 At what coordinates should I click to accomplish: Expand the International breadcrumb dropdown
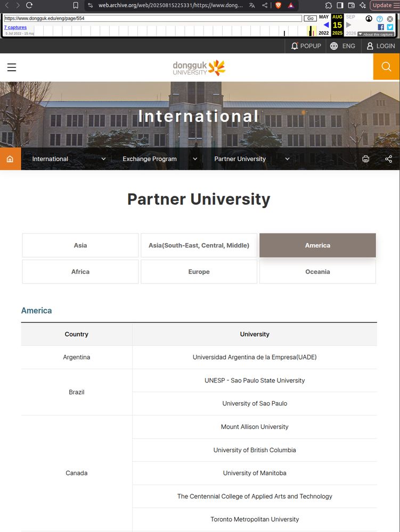[x=69, y=159]
